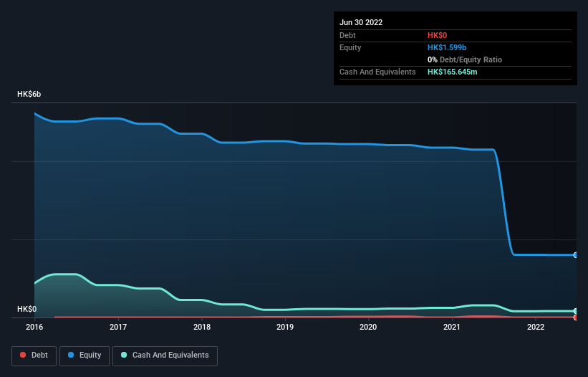Screen dimensions: 588x377
Task: Click the HK$6b y-axis label
Action: coord(29,94)
